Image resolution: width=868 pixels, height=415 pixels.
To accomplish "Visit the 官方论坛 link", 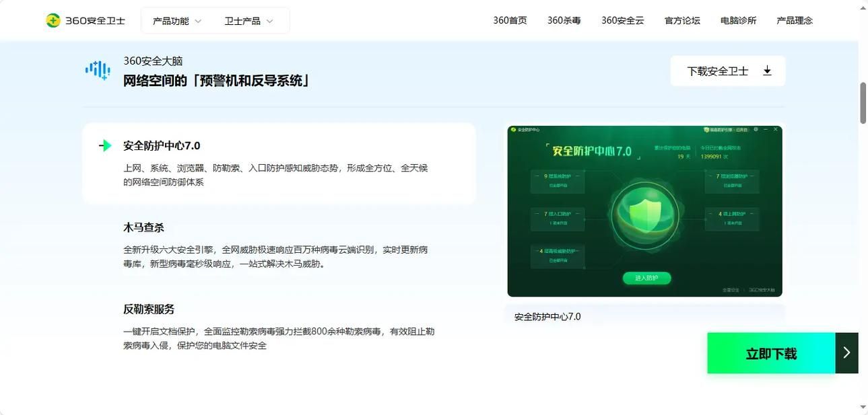I will click(682, 21).
